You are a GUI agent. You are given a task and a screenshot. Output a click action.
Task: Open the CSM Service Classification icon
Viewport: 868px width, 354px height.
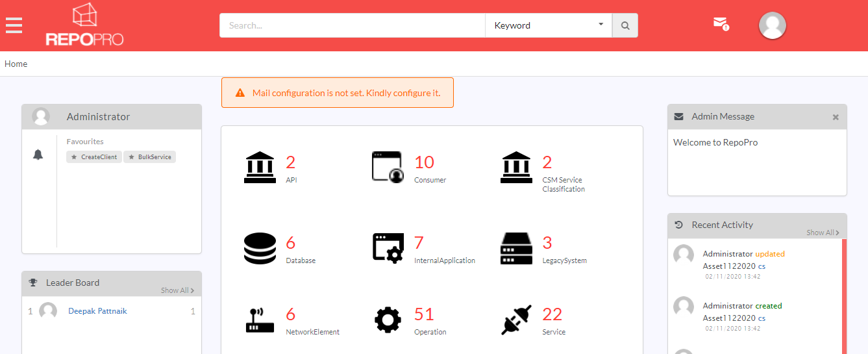pos(516,168)
